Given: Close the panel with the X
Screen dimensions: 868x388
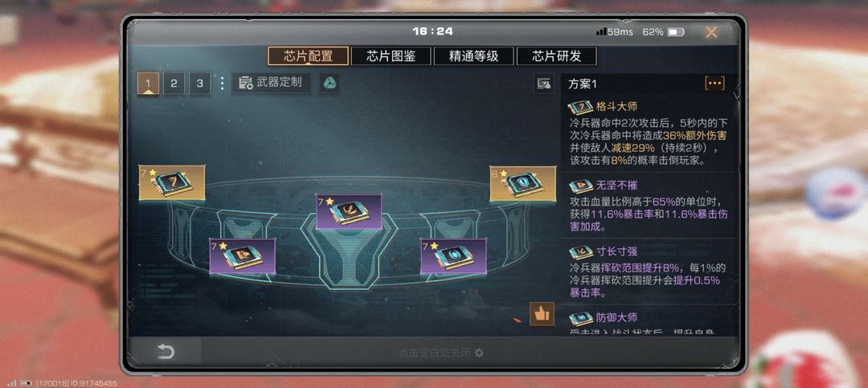Looking at the screenshot, I should coord(711,32).
